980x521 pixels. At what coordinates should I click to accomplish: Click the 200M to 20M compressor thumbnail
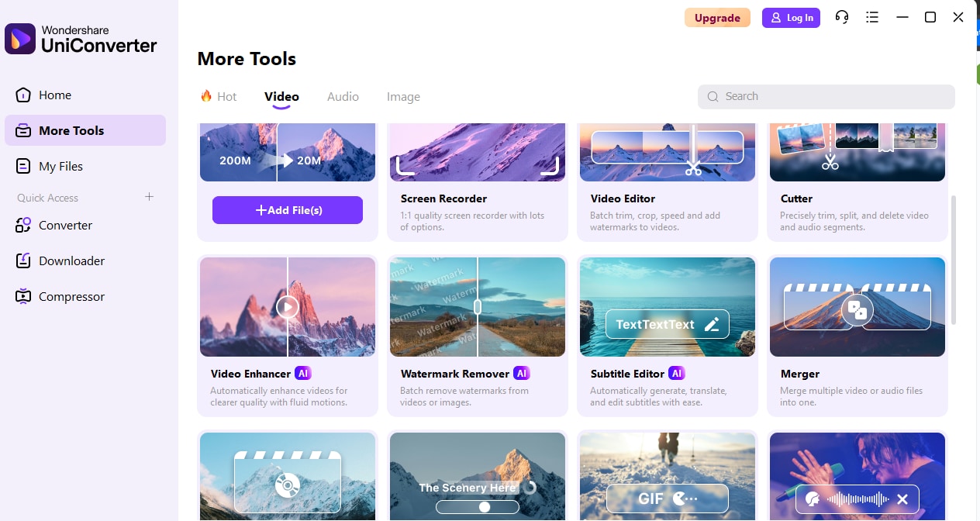288,152
